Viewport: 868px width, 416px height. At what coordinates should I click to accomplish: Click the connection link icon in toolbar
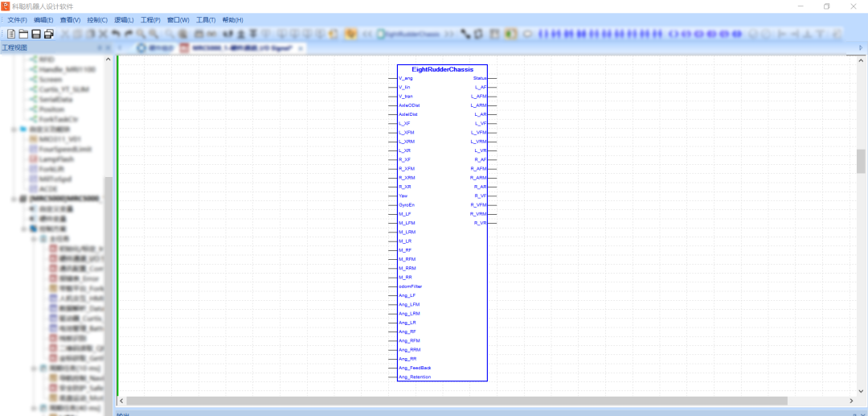tap(465, 34)
